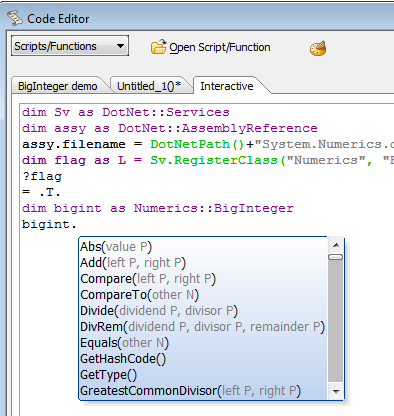Select Equals(other N) in autocomplete
The width and height of the screenshot is (394, 416).
(203, 343)
